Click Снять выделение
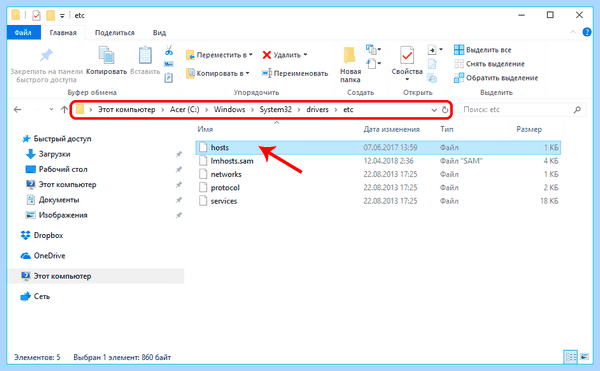 pos(489,64)
